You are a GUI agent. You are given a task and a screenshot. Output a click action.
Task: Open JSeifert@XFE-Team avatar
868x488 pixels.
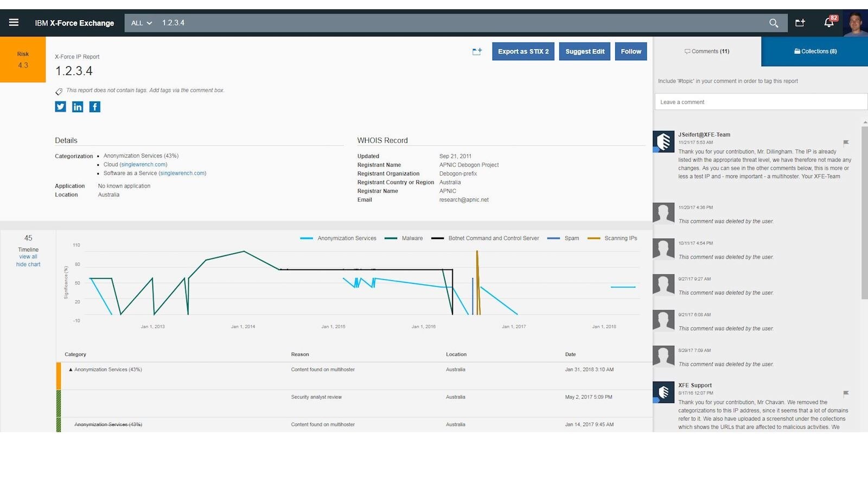(663, 142)
